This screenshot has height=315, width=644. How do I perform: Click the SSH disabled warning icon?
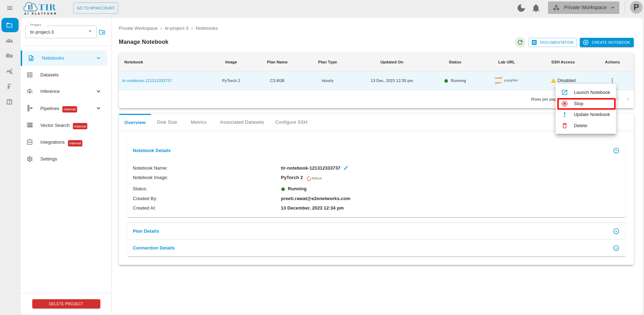pos(554,81)
